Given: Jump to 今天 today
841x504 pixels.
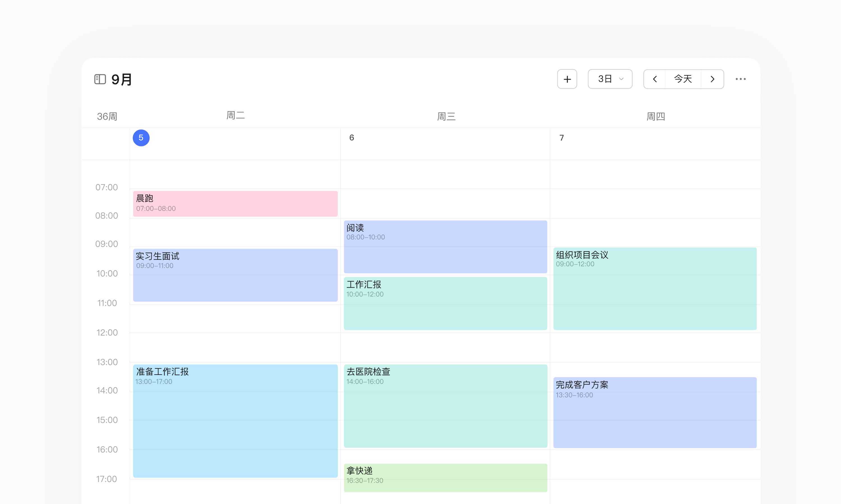Looking at the screenshot, I should [x=683, y=79].
